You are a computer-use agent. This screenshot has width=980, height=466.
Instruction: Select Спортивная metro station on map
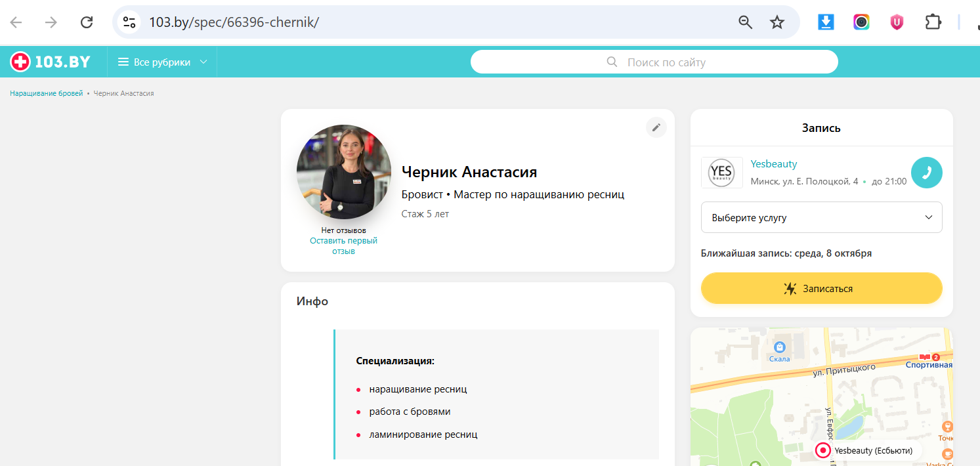pyautogui.click(x=929, y=360)
